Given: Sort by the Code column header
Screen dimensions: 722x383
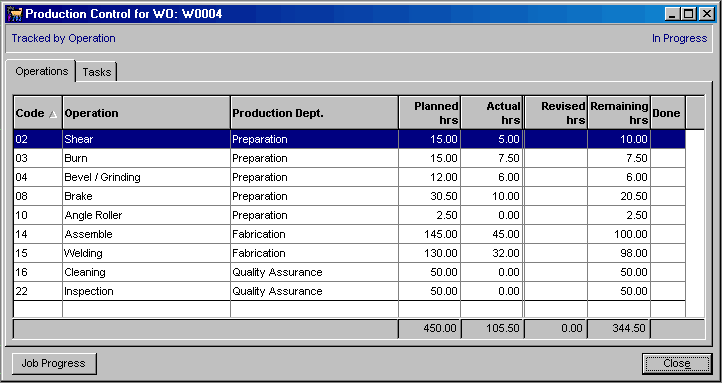Looking at the screenshot, I should tap(38, 113).
